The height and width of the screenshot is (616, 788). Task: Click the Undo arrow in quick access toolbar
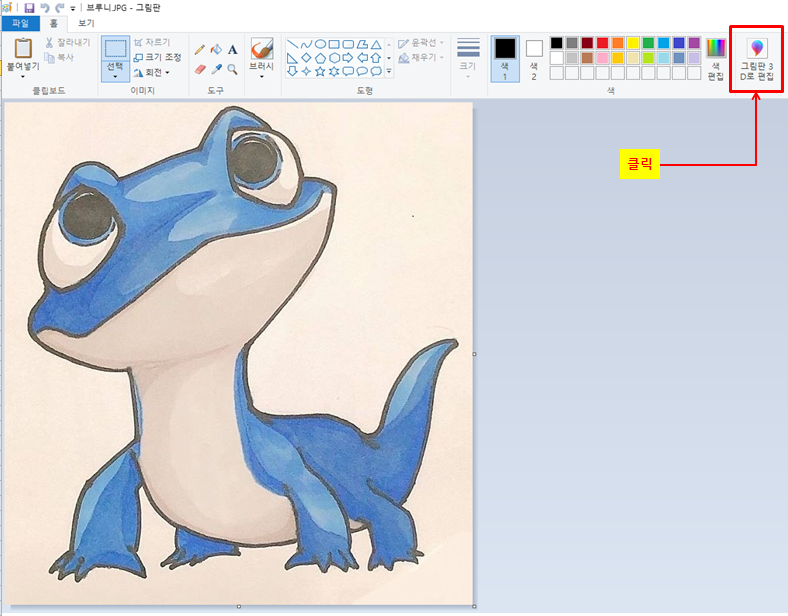coord(45,8)
